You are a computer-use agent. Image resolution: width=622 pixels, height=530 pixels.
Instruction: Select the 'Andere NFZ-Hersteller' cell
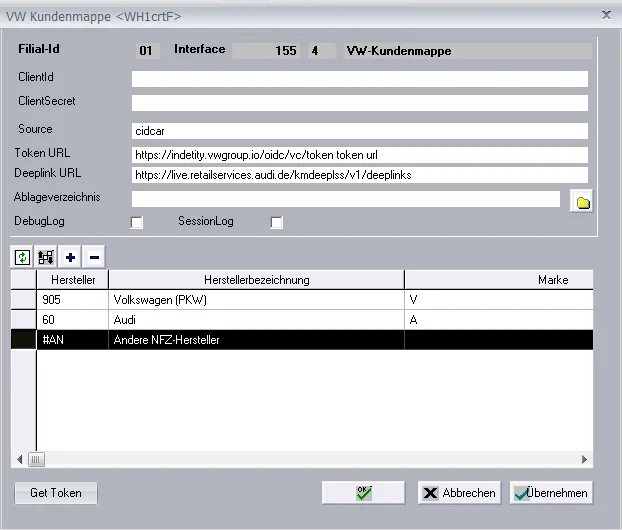click(x=257, y=340)
